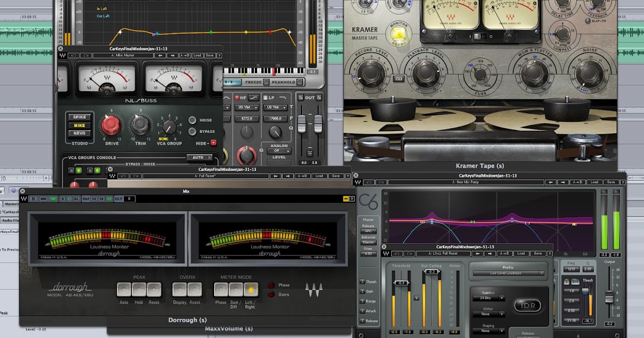
Task: Click the red Drive knob on NLS Buss
Action: (x=112, y=125)
